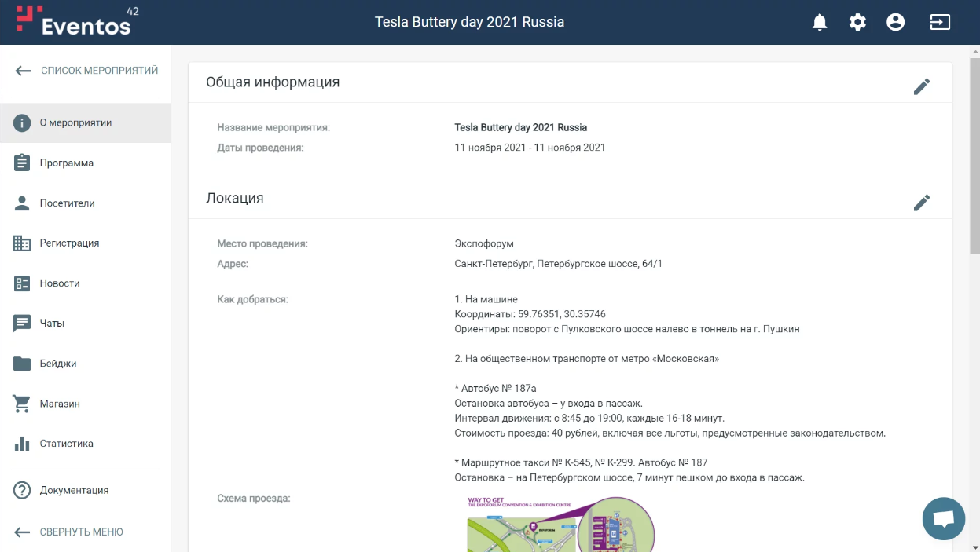
Task: Open notifications bell icon
Action: pyautogui.click(x=820, y=22)
